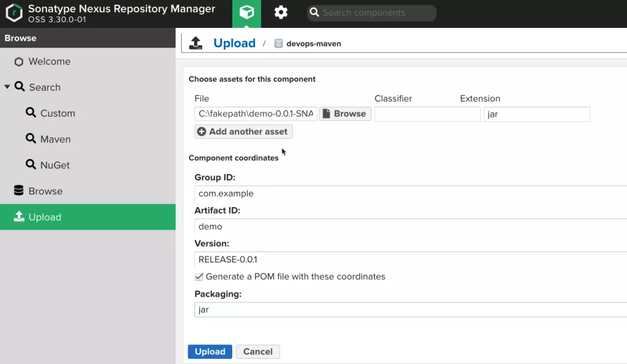Image resolution: width=627 pixels, height=364 pixels.
Task: Click the Search magnifier icon in sidebar
Action: point(20,87)
